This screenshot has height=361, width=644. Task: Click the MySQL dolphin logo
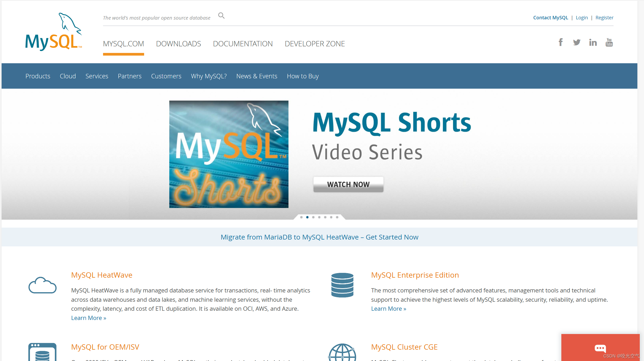tap(54, 31)
